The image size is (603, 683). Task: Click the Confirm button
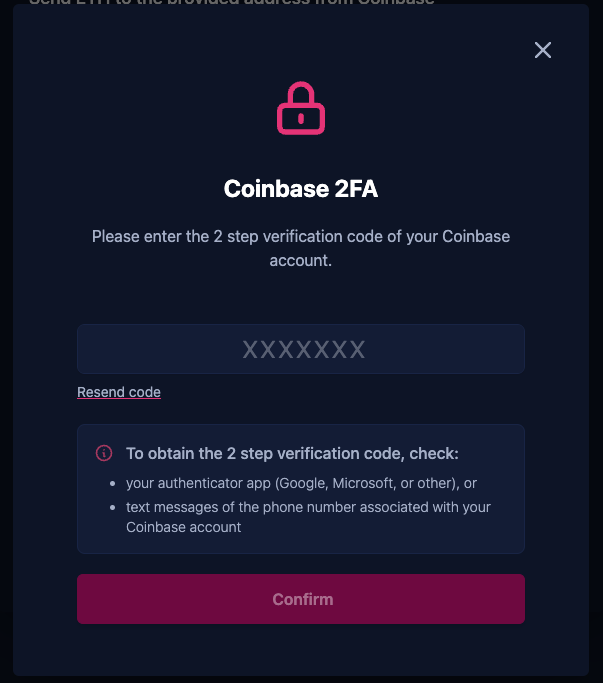[x=301, y=599]
